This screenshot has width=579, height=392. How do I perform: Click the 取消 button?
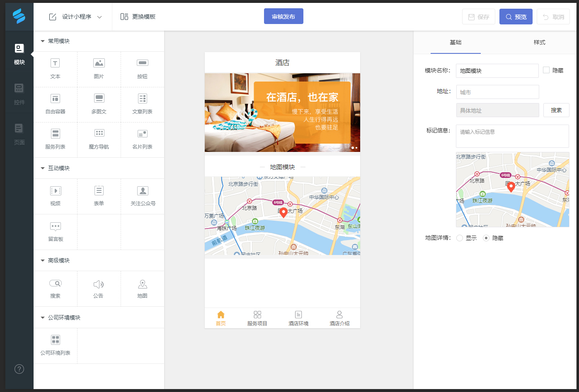pos(553,17)
